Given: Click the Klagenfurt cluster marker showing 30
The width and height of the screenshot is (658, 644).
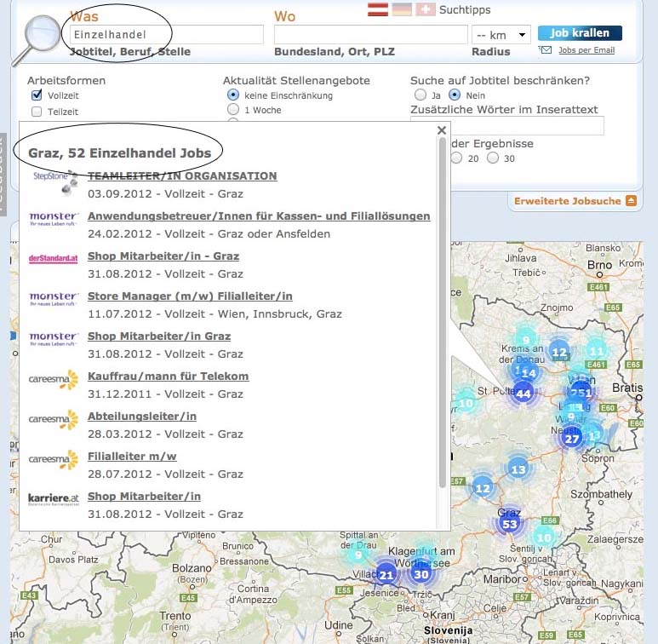Looking at the screenshot, I should (421, 573).
